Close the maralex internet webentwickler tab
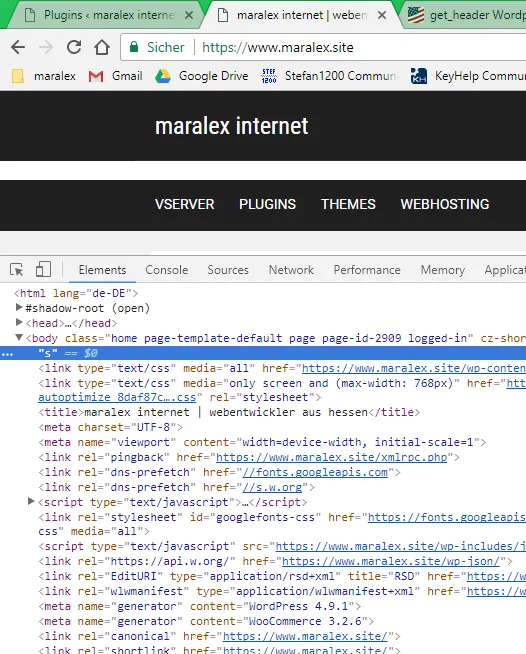The height and width of the screenshot is (654, 526). 382,15
